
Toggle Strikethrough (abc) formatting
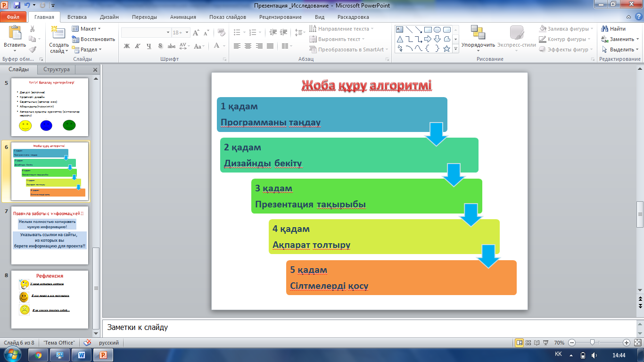coord(172,46)
